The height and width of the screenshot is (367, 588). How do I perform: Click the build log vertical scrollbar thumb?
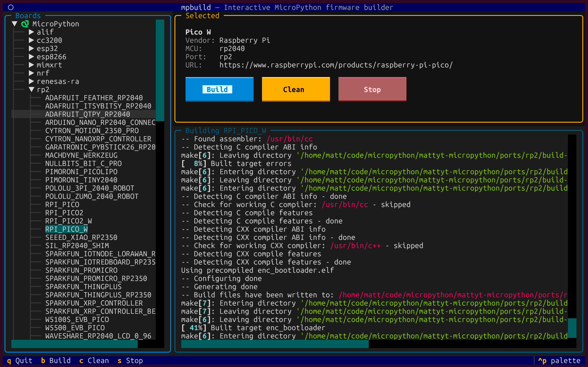pyautogui.click(x=572, y=328)
